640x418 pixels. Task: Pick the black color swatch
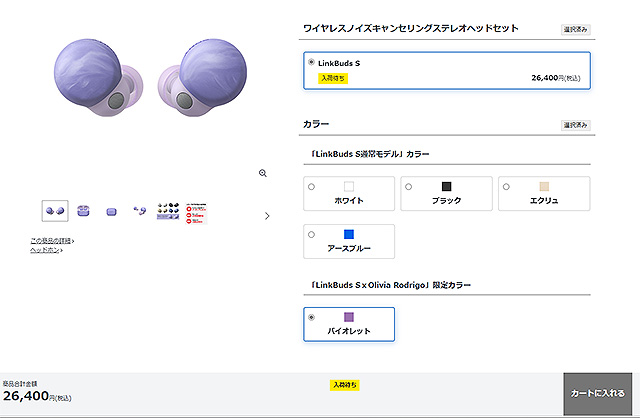coord(447,187)
